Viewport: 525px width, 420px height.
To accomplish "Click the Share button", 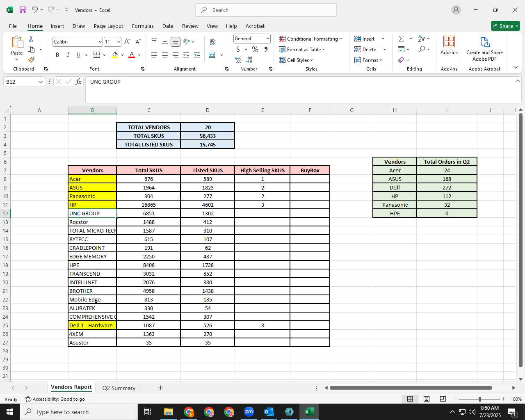I will tap(505, 26).
